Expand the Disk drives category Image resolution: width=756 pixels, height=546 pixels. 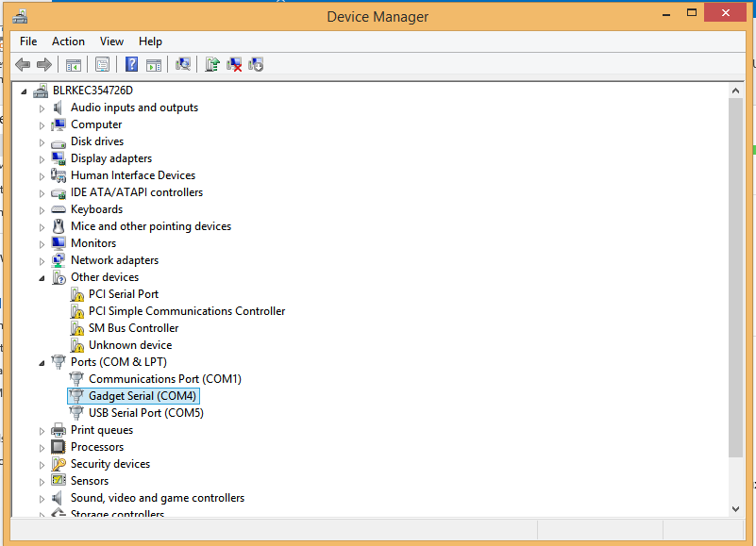[42, 142]
